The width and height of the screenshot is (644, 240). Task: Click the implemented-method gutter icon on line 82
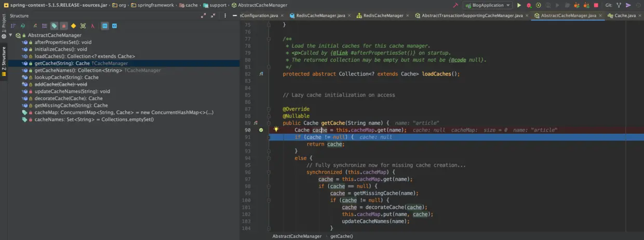261,74
